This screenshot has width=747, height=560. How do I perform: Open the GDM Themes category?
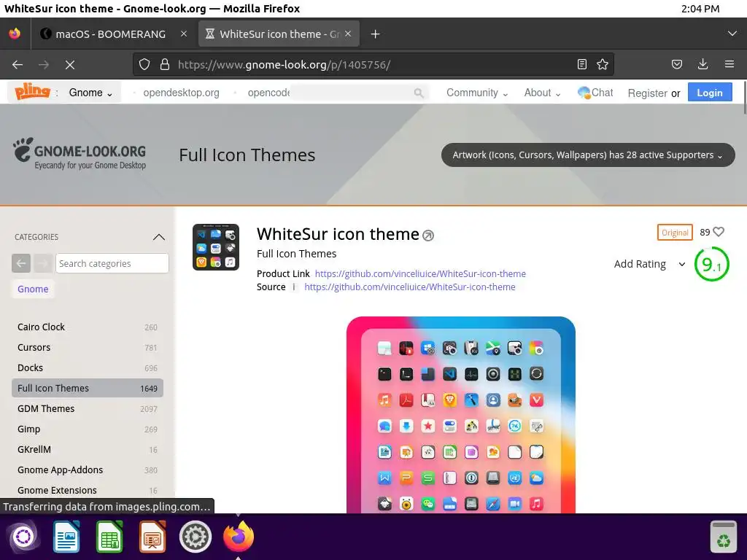pyautogui.click(x=88, y=408)
